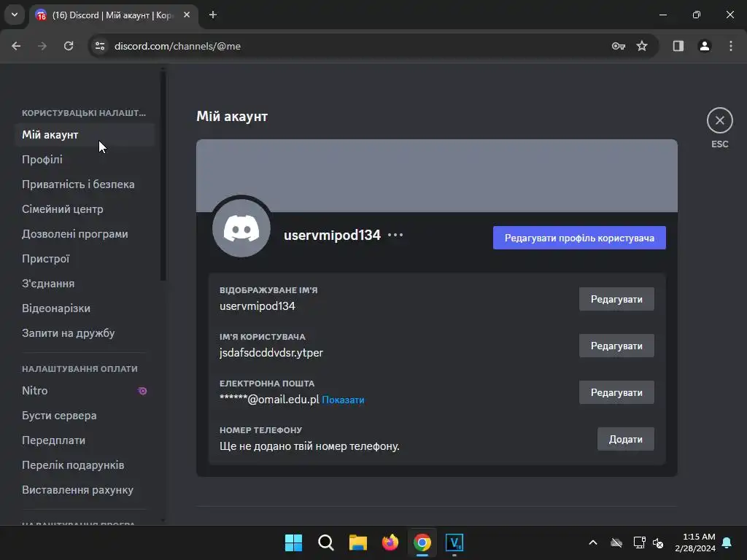Click Редагувати профіль користувача button

579,238
